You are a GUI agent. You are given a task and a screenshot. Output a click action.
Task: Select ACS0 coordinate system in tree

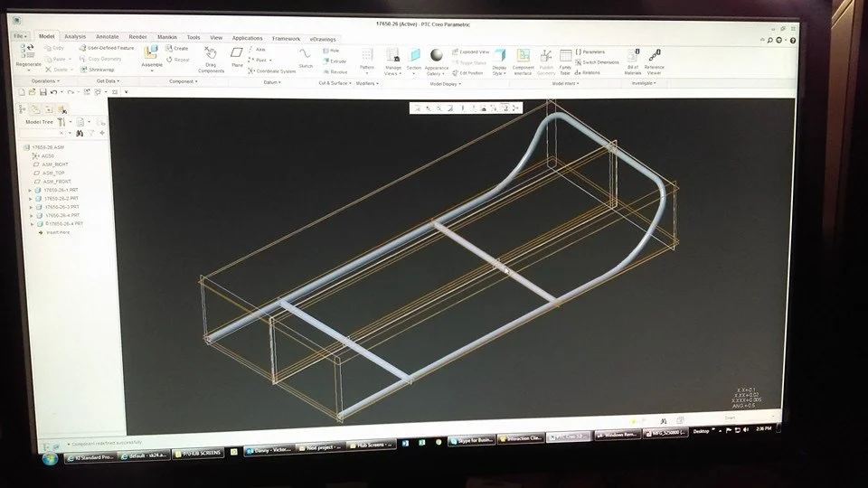click(x=43, y=156)
